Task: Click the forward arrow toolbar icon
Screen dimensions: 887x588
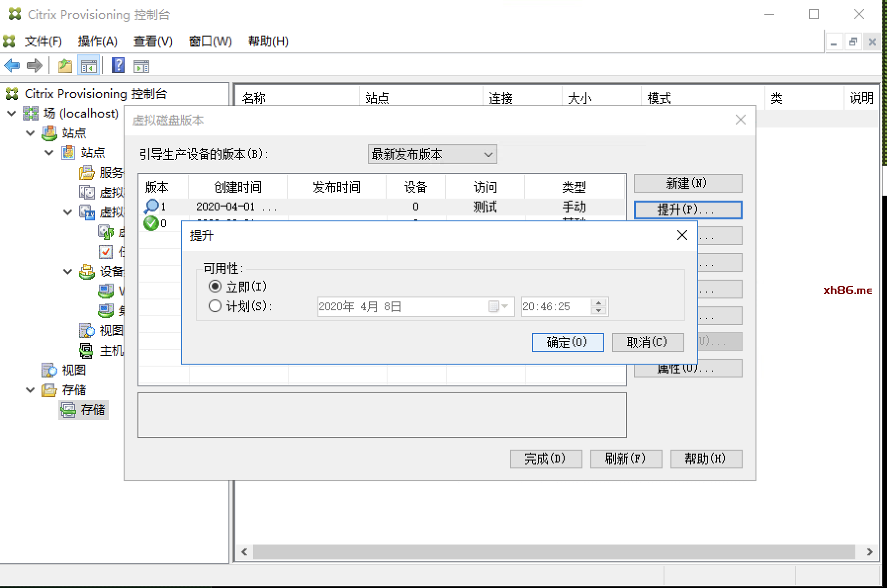Action: pyautogui.click(x=35, y=66)
